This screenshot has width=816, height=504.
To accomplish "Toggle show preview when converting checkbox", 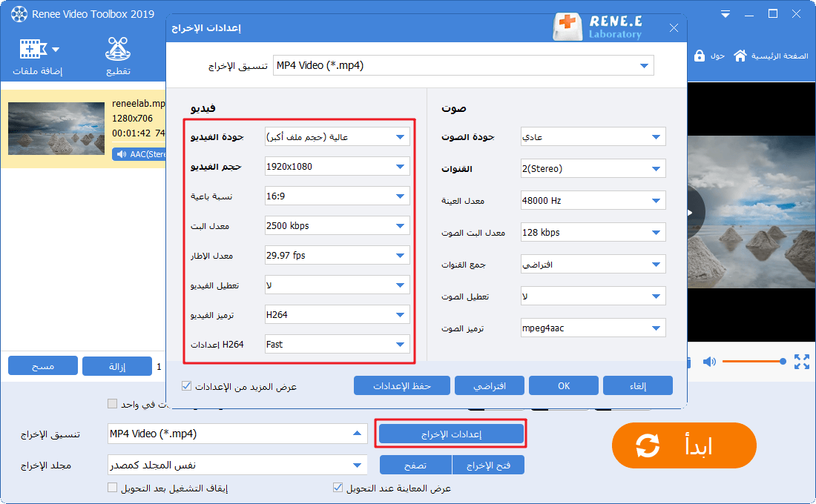I will tap(338, 488).
